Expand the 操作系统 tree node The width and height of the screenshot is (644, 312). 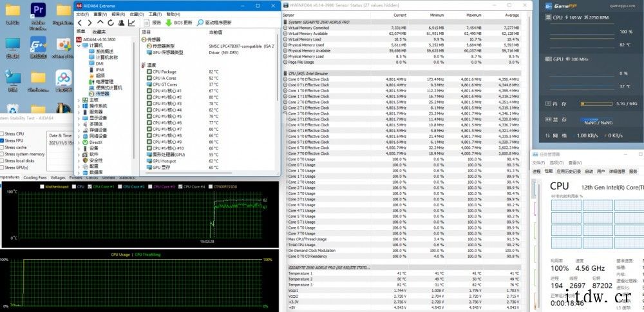click(79, 106)
